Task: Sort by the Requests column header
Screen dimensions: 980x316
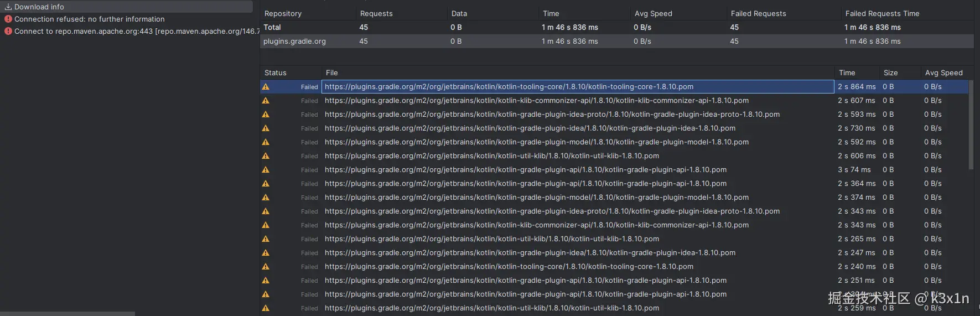Action: (376, 13)
